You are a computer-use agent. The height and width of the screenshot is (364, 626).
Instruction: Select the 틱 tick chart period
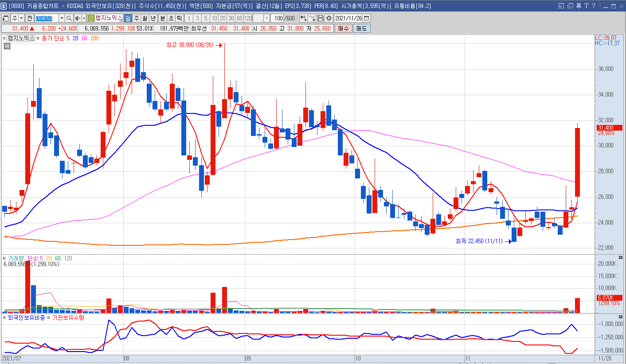(x=179, y=18)
